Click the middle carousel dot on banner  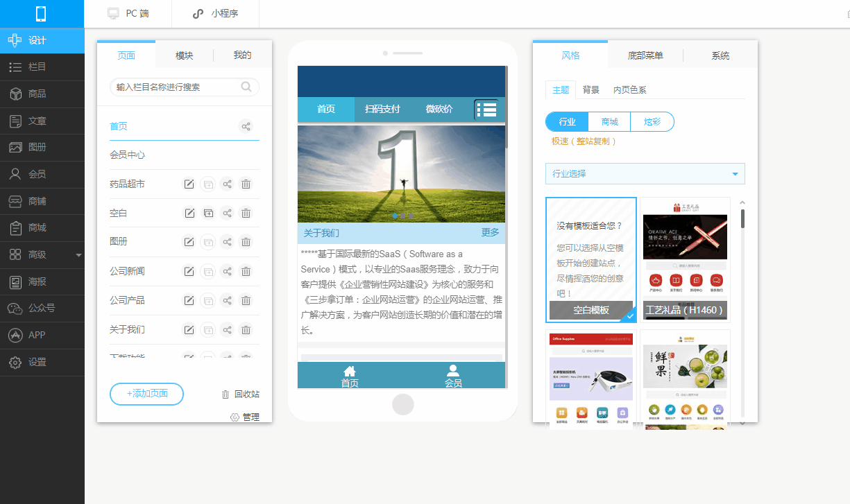click(x=402, y=216)
